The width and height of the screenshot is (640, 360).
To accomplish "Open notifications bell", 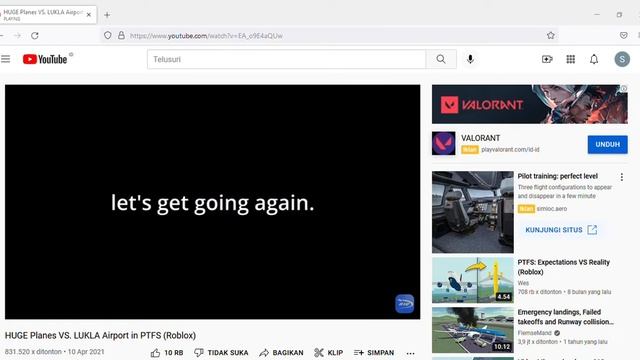I will click(594, 59).
